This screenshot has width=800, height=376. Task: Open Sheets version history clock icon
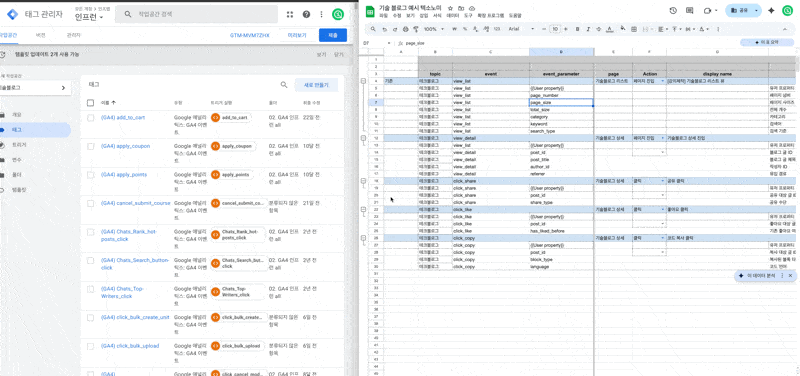pyautogui.click(x=673, y=10)
